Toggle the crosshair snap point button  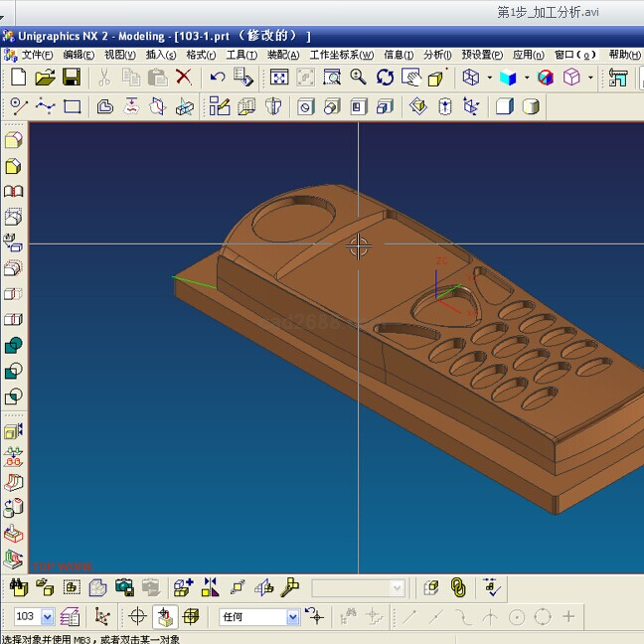pos(138,617)
